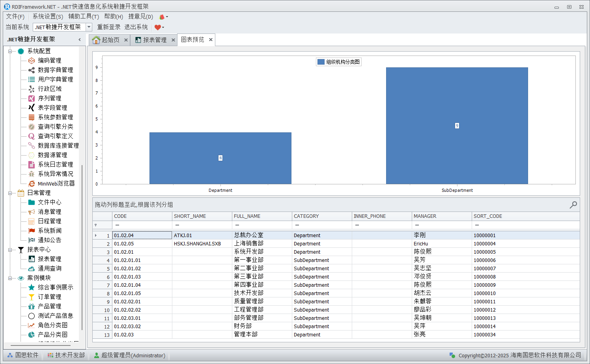Click the 文件中心 folder icon
Viewport: 590px width, 364px height.
(32, 202)
